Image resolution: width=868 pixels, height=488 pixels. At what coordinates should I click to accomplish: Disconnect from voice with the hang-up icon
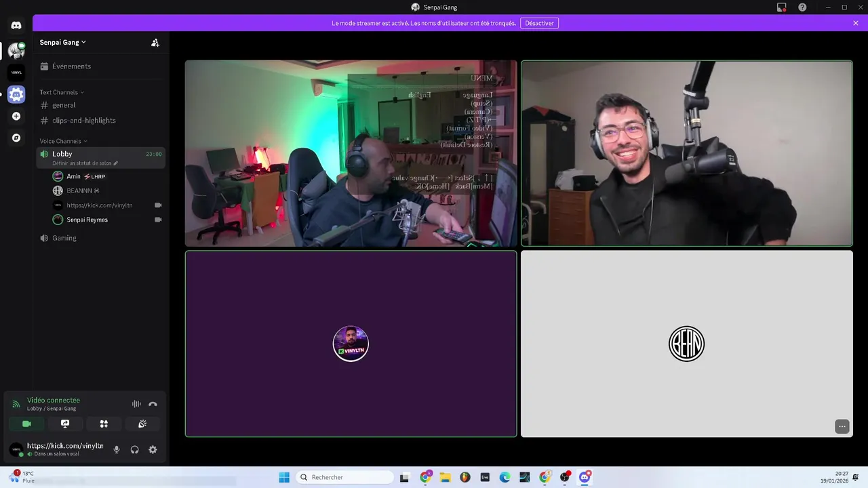tap(153, 404)
